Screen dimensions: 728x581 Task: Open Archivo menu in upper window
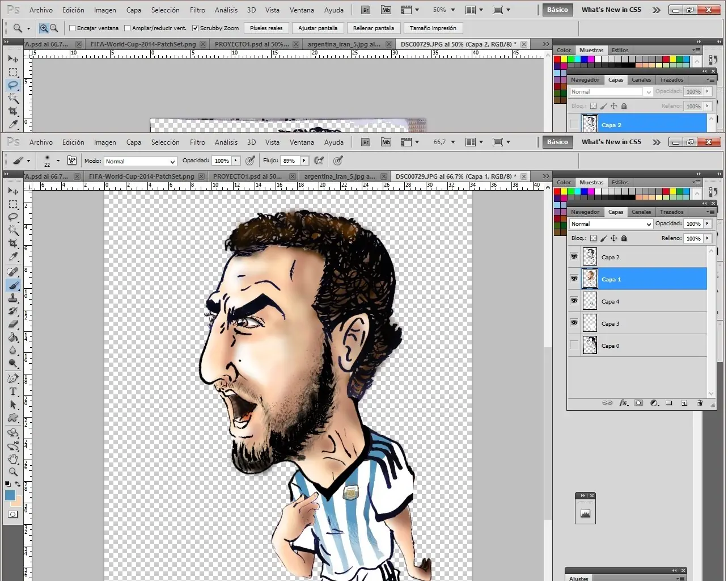click(x=41, y=10)
